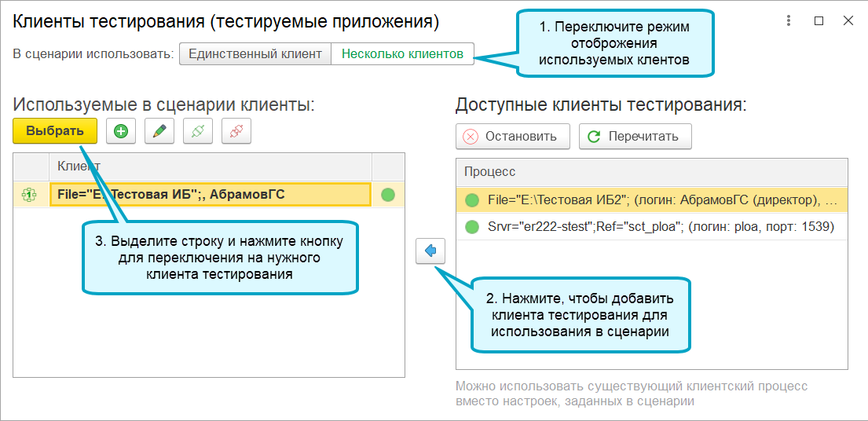Click green status dot of Тестовая ИБ2 process
The width and height of the screenshot is (868, 421).
click(x=471, y=200)
